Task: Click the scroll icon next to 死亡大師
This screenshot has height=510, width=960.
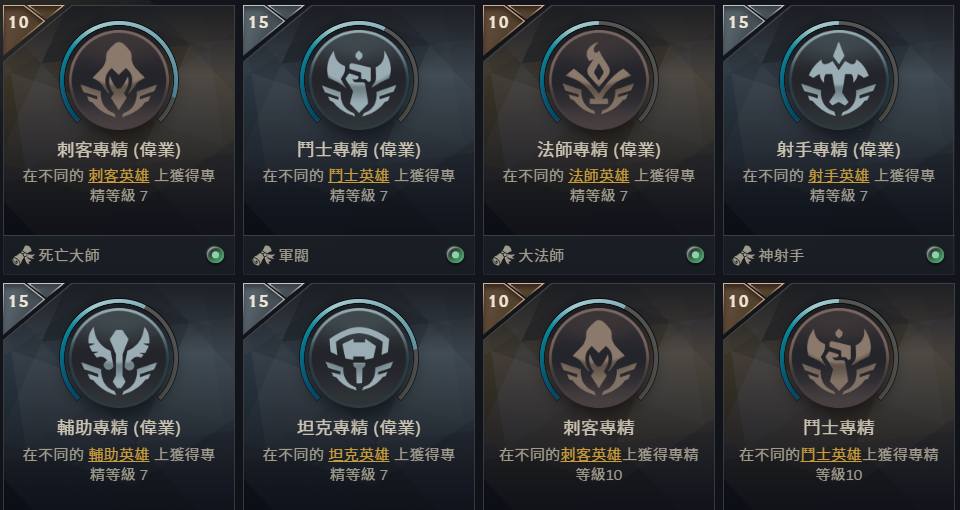Action: coord(23,255)
